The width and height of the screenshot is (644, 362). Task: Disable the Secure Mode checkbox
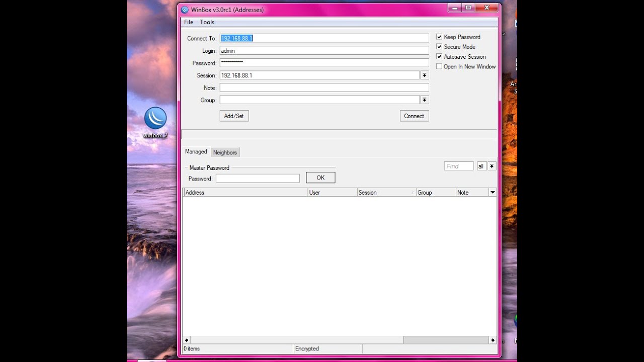(439, 47)
